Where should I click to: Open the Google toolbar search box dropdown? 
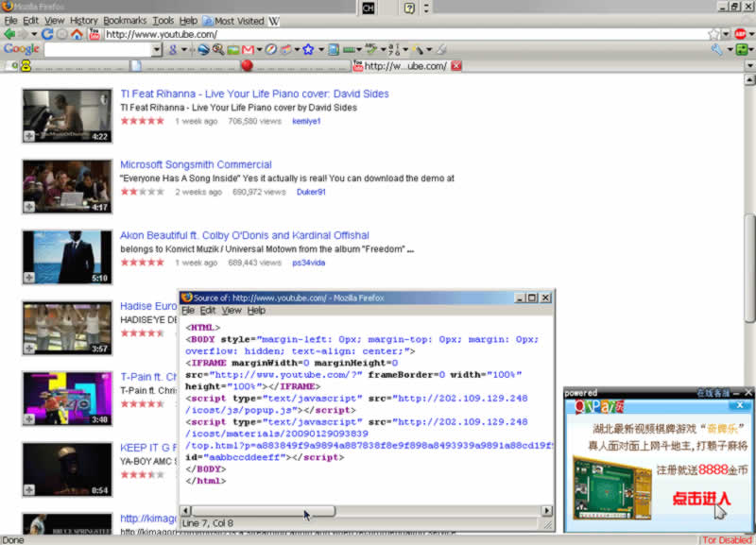coord(156,49)
